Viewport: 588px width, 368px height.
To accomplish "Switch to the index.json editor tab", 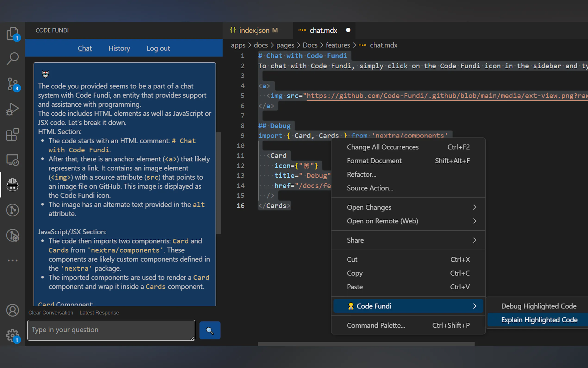I will (258, 30).
